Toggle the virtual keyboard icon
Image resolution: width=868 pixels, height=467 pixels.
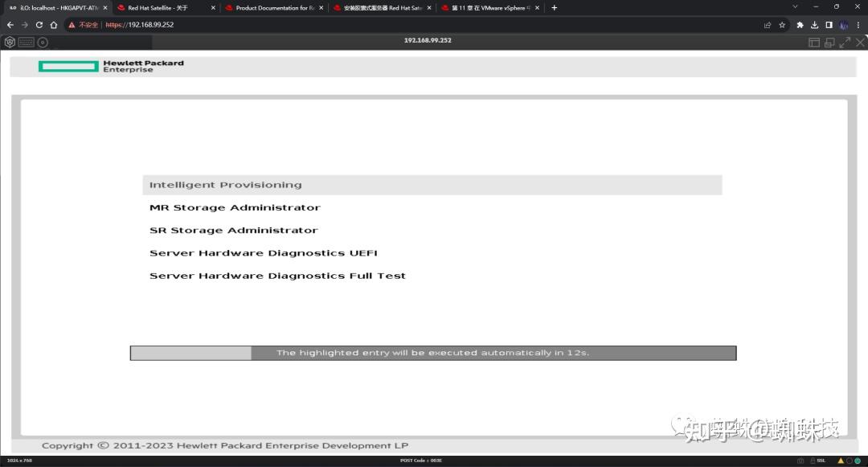(25, 42)
